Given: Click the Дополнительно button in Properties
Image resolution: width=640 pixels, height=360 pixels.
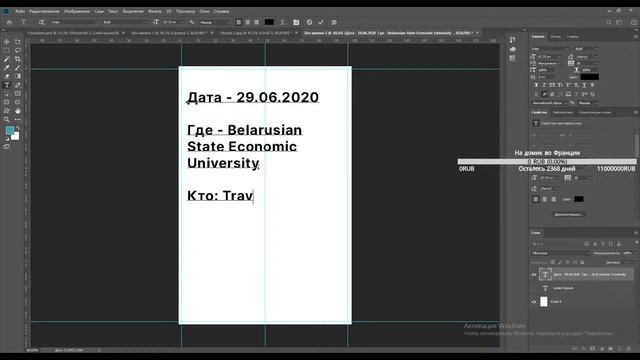Looking at the screenshot, I should point(569,214).
